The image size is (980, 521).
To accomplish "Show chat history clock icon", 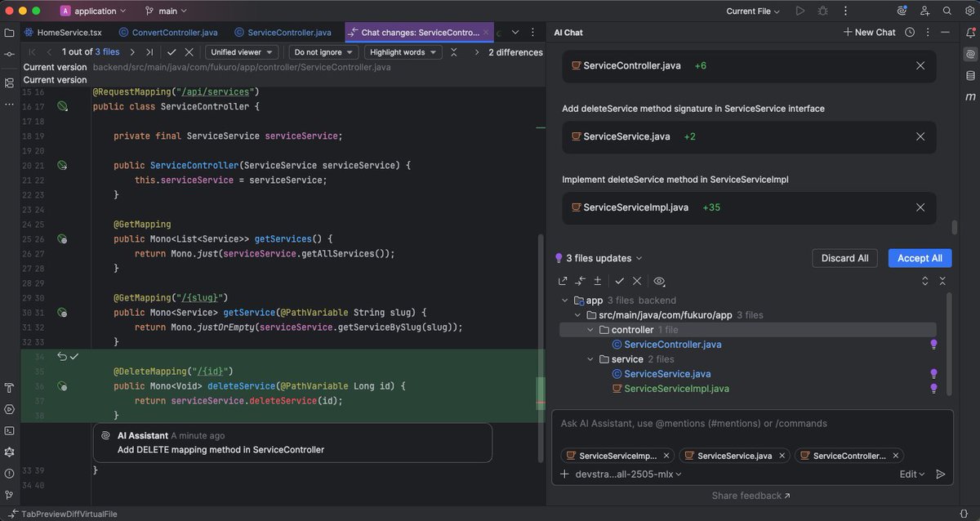I will click(x=909, y=32).
